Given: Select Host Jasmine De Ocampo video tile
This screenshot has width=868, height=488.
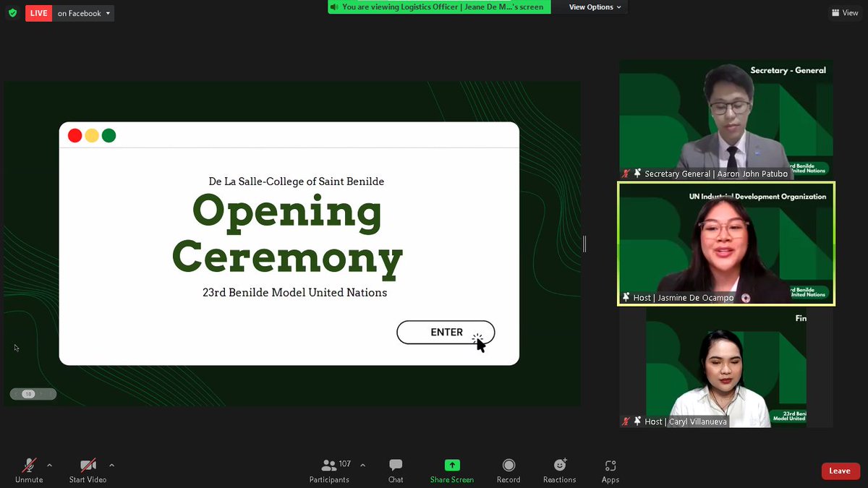Looking at the screenshot, I should 726,244.
